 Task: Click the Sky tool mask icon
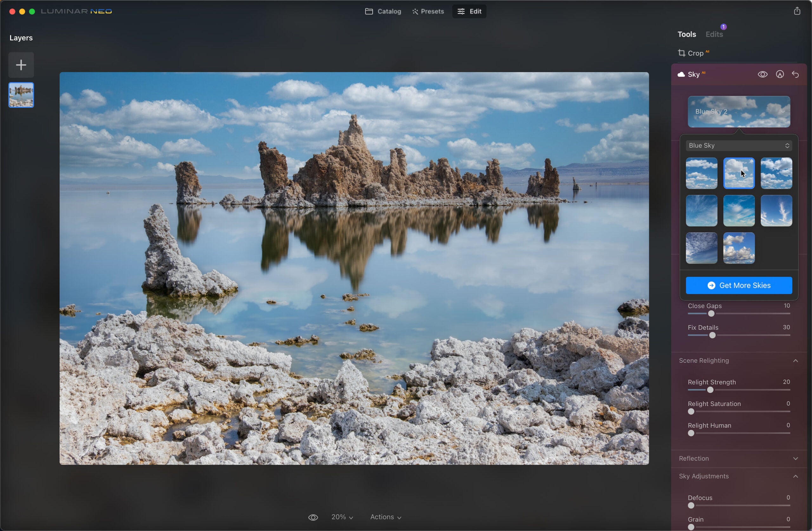click(x=780, y=74)
